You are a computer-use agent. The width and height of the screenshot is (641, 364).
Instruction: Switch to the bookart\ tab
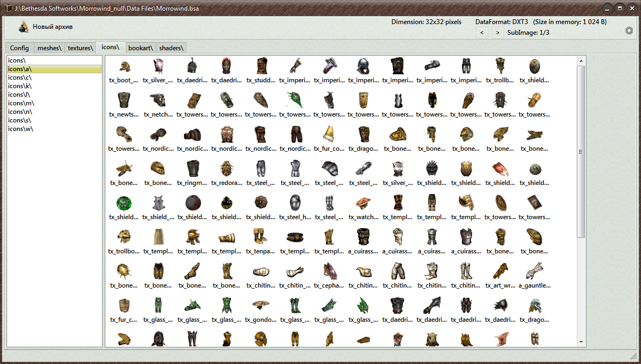(x=140, y=48)
